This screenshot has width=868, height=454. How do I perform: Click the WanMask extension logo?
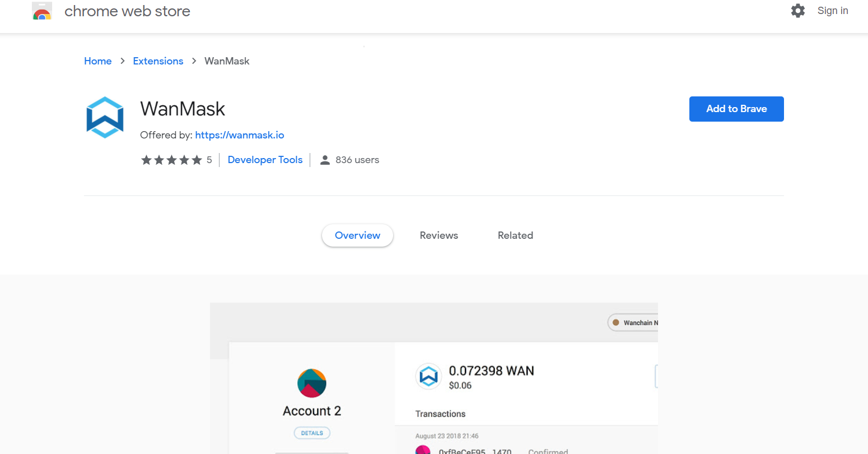(105, 118)
